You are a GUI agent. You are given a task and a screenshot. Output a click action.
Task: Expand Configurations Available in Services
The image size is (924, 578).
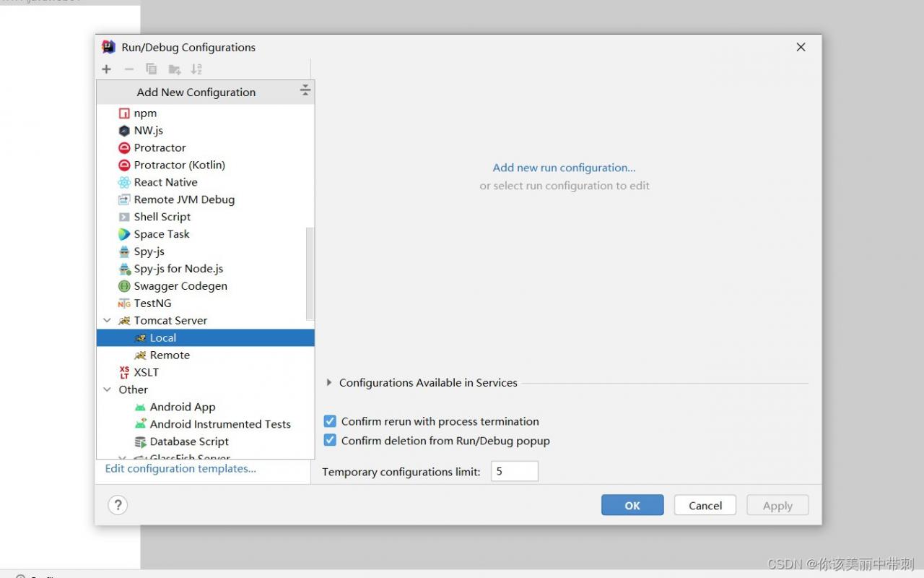click(x=330, y=383)
